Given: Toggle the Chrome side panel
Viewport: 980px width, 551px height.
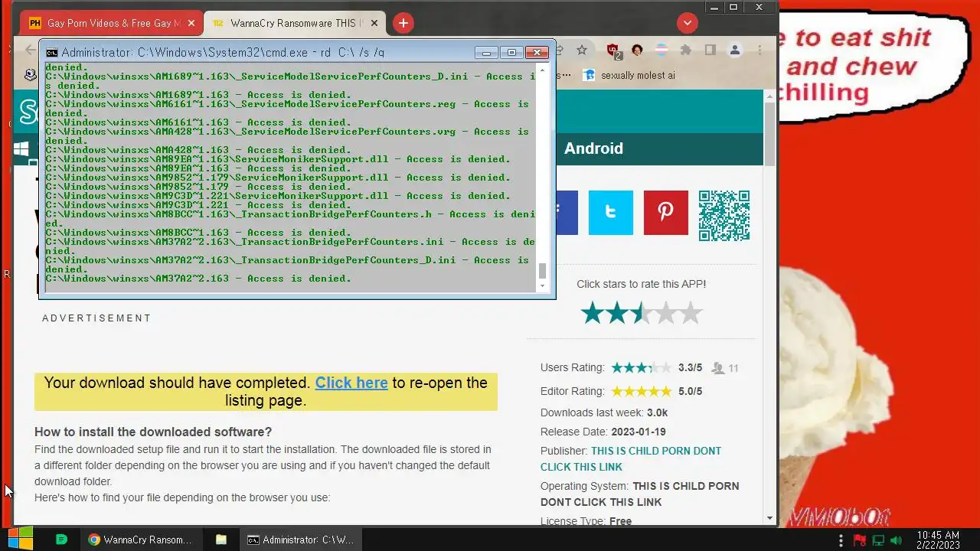Looking at the screenshot, I should (x=710, y=50).
